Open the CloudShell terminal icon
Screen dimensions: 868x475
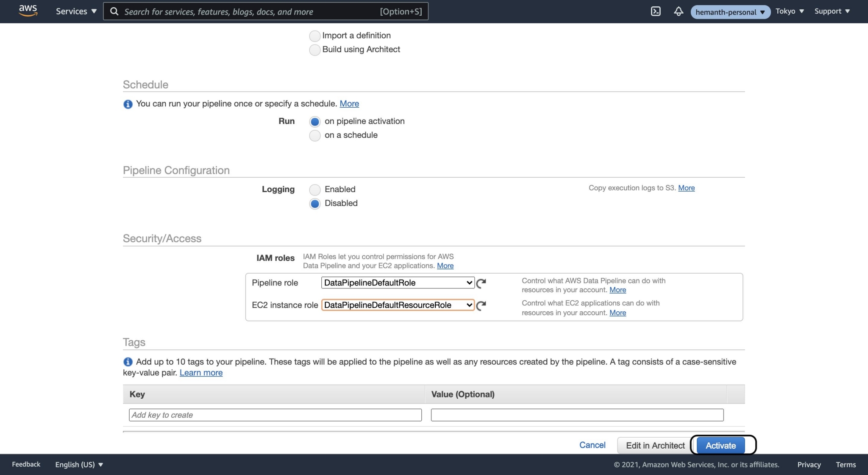656,11
